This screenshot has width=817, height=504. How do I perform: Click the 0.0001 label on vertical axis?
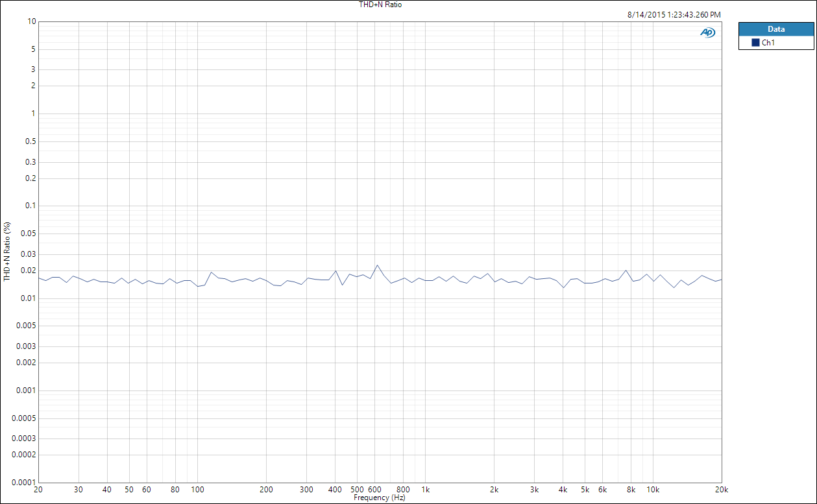click(23, 482)
